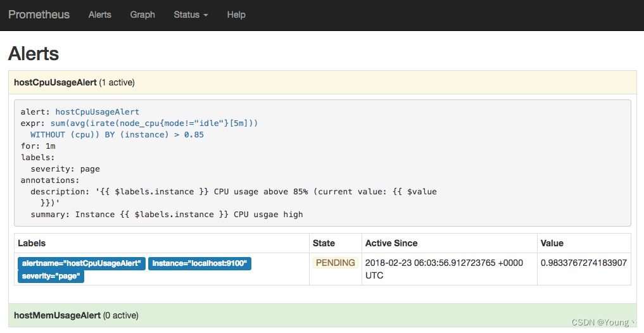The image size is (644, 333).
Task: Open the hostCpuUsageAlert rule name link
Action: point(98,111)
